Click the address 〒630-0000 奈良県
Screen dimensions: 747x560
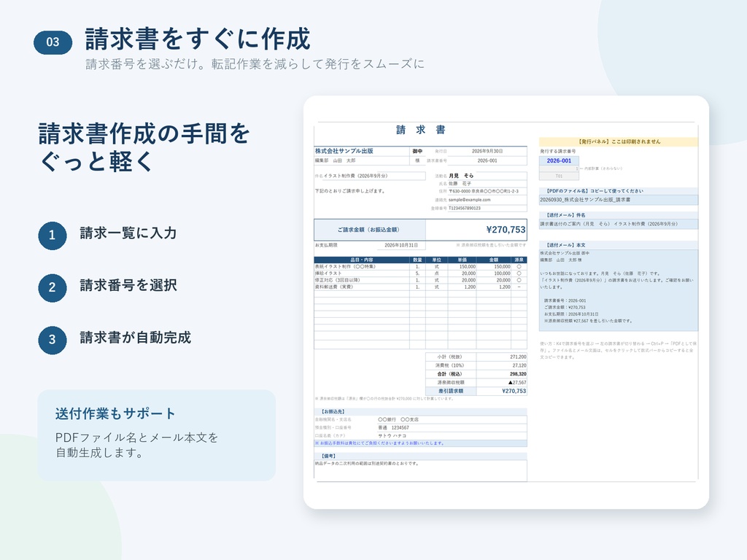483,192
